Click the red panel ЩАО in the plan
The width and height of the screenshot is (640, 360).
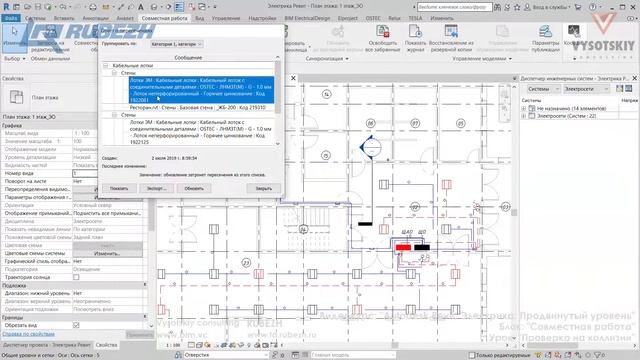point(403,247)
